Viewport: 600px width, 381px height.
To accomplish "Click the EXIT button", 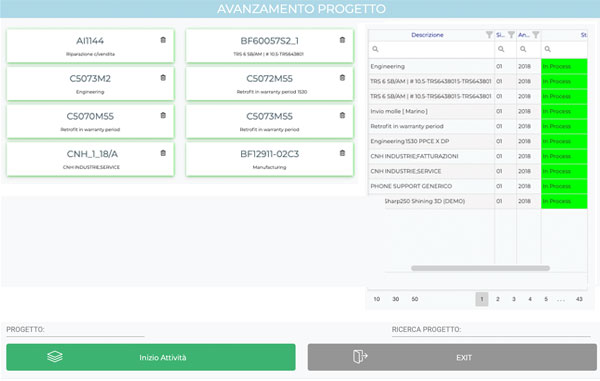I will point(452,357).
